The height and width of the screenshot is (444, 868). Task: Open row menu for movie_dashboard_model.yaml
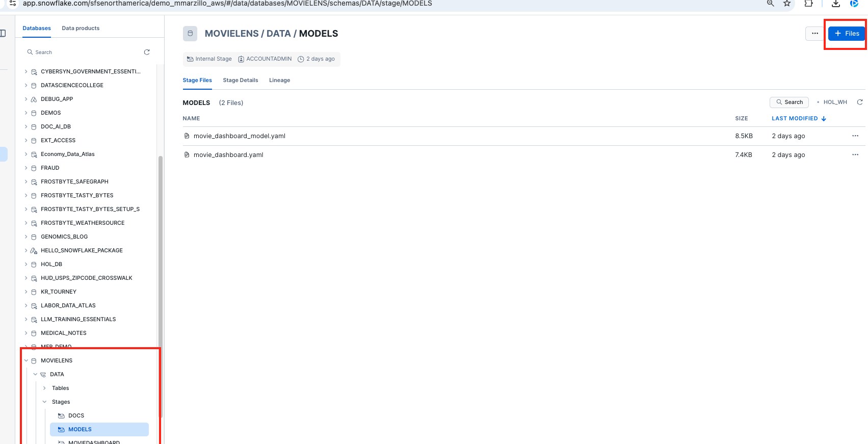855,136
